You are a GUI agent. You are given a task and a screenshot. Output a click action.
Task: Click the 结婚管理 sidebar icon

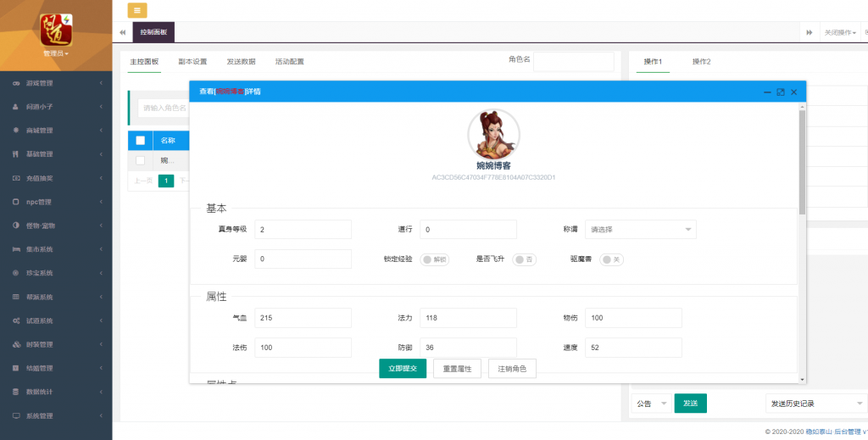(x=16, y=368)
